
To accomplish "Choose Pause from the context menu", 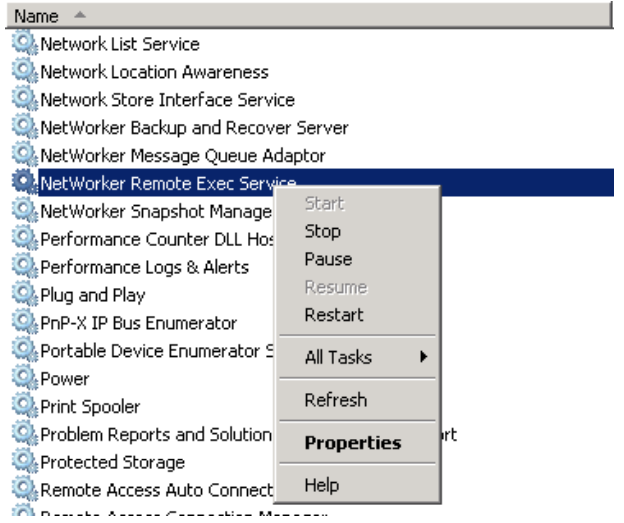I will pyautogui.click(x=357, y=259).
